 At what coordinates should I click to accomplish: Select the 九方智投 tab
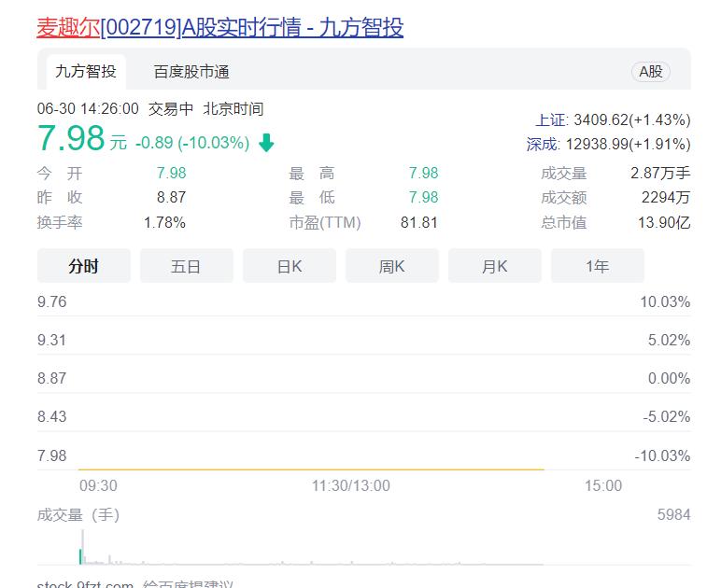pos(86,72)
